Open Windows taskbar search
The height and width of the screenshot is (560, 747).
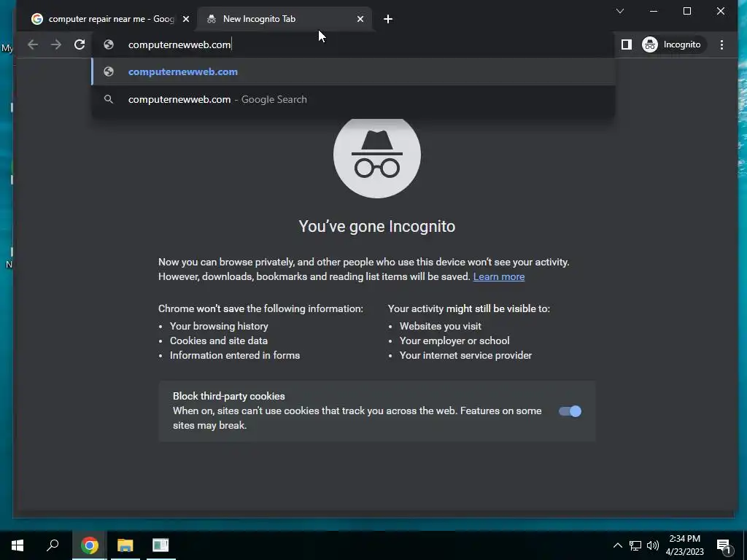click(x=53, y=545)
